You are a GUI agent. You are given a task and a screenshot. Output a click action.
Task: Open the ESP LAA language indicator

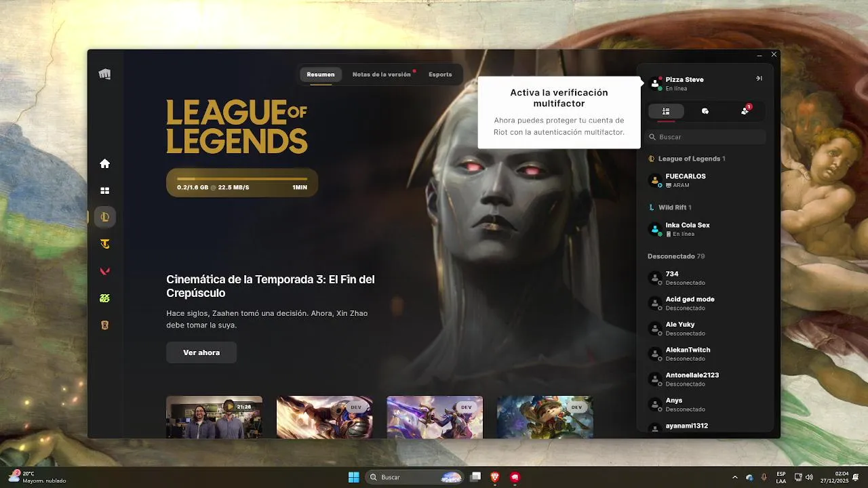(781, 477)
